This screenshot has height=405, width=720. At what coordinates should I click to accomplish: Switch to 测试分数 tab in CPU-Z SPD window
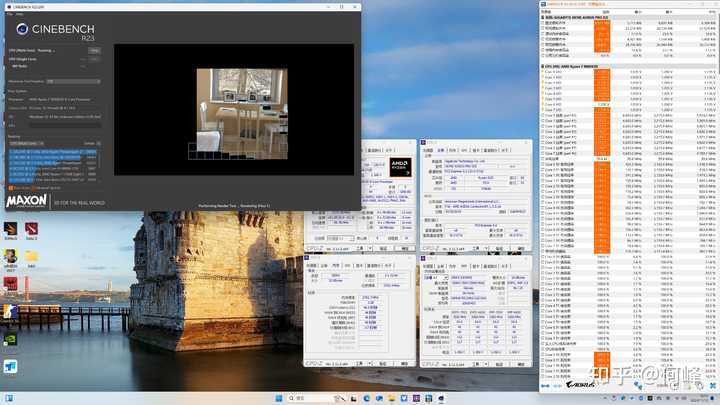(489, 266)
